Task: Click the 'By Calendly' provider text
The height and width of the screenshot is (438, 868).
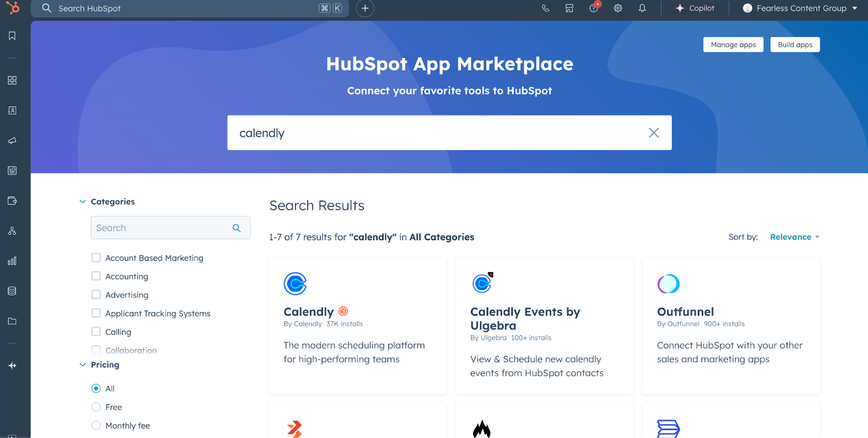Action: coord(303,324)
